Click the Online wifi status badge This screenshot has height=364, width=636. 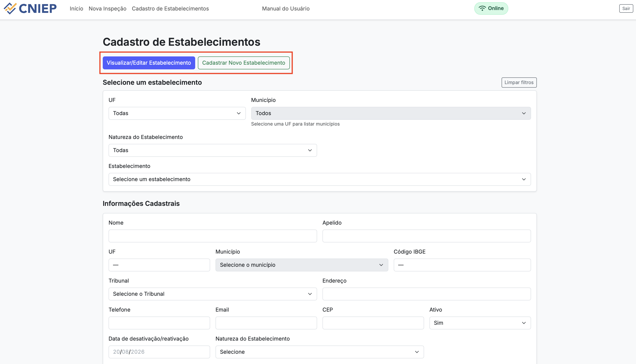pos(491,8)
